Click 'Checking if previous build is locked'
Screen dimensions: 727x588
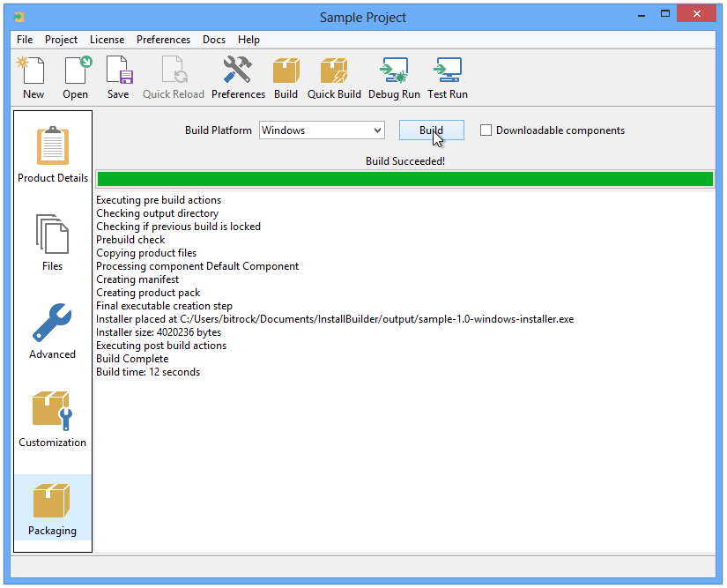pyautogui.click(x=178, y=227)
